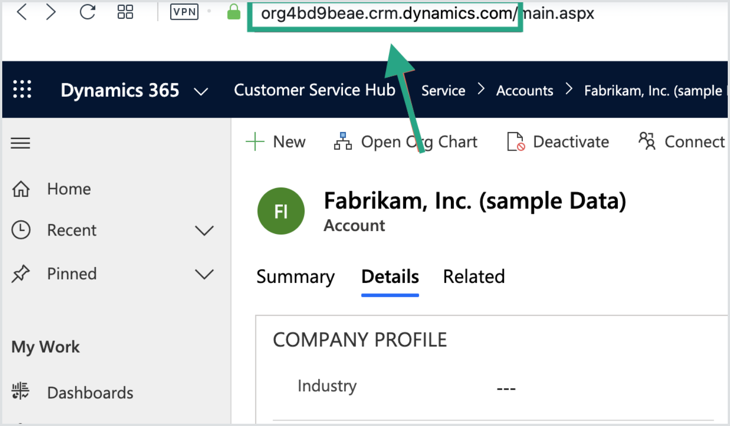Click the green FI account avatar
The height and width of the screenshot is (426, 730).
(x=281, y=211)
